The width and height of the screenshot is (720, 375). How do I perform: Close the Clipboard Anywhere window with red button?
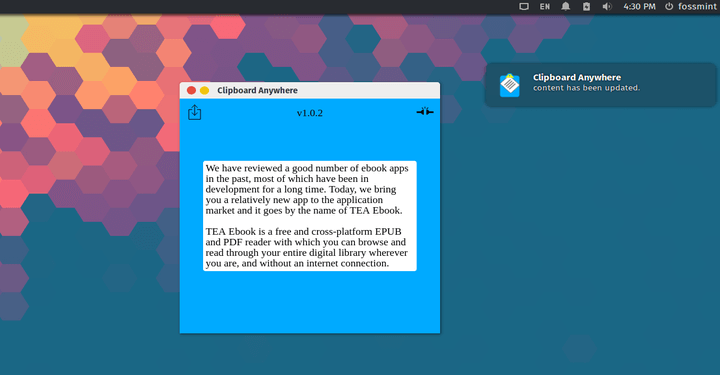191,90
